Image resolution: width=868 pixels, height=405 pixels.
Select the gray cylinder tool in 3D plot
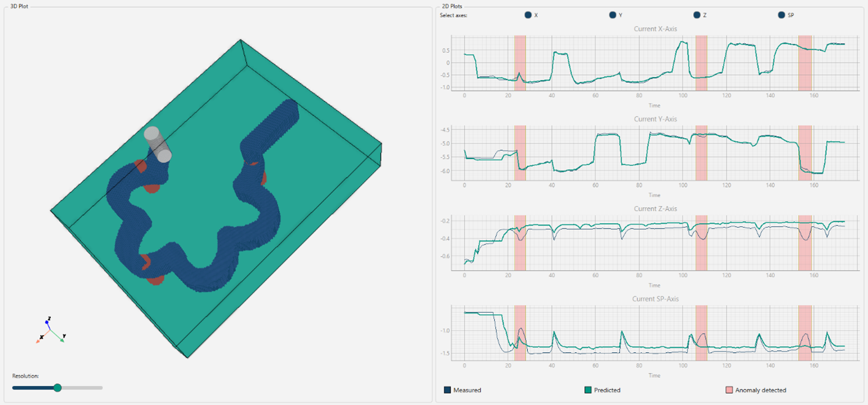click(x=157, y=144)
